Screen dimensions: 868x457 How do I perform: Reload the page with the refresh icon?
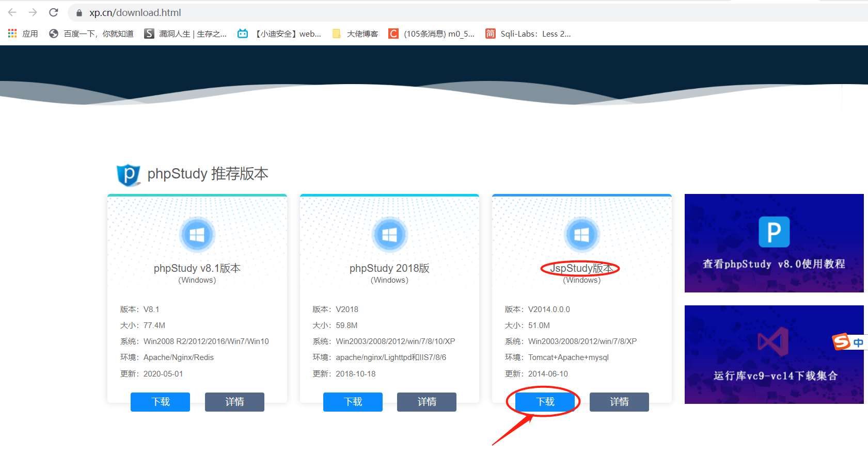54,12
